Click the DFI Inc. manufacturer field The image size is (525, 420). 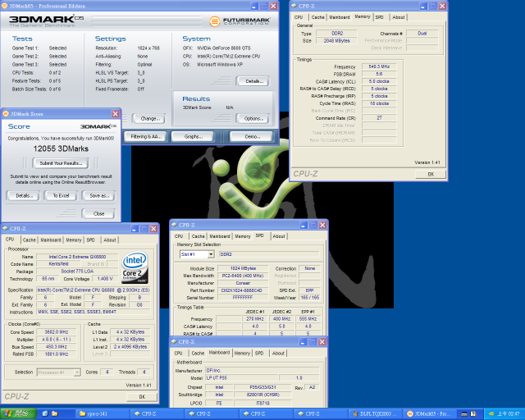(262, 371)
